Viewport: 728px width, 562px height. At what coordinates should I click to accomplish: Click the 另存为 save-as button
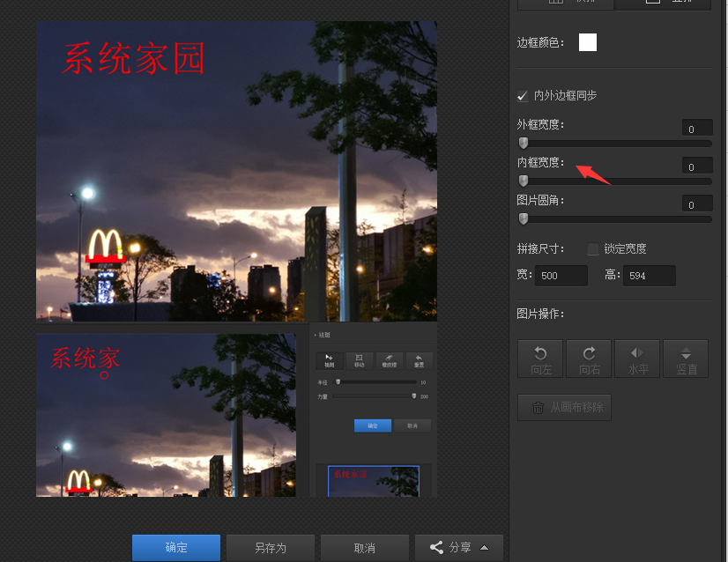271,548
